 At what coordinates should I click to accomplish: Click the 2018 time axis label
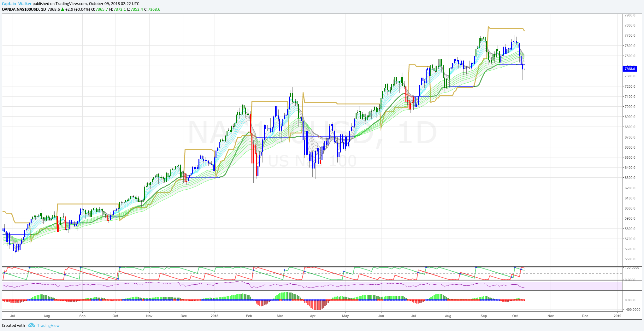pos(215,316)
